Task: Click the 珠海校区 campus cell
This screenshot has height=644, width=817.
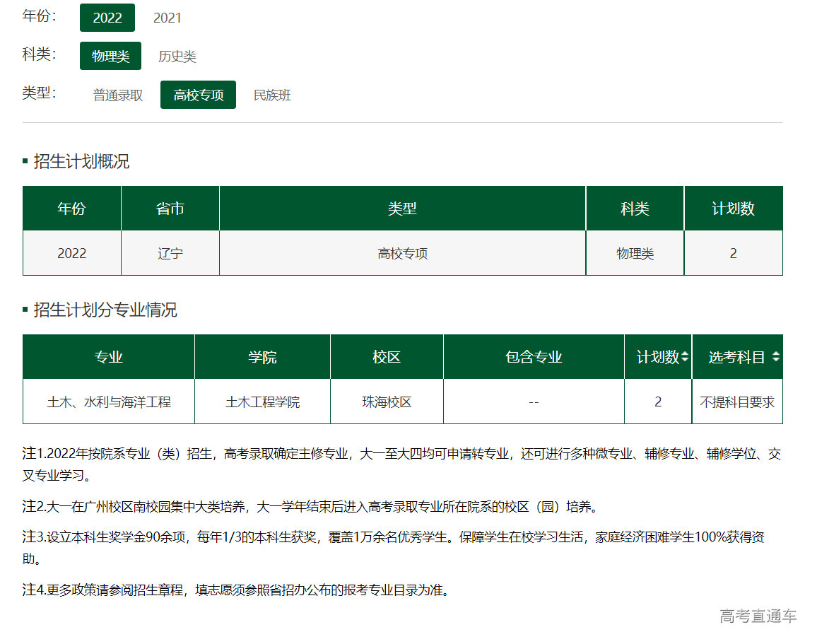Action: (387, 402)
